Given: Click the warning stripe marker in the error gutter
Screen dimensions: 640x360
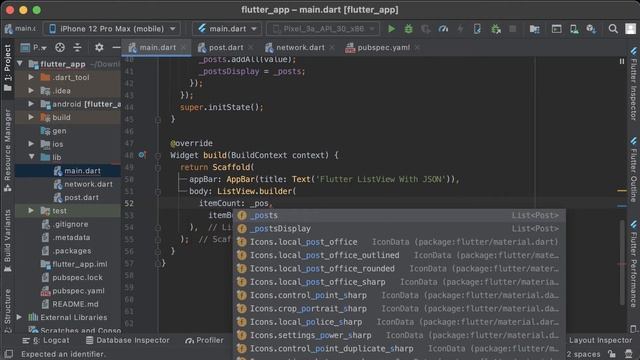Looking at the screenshot, I should pos(622,190).
